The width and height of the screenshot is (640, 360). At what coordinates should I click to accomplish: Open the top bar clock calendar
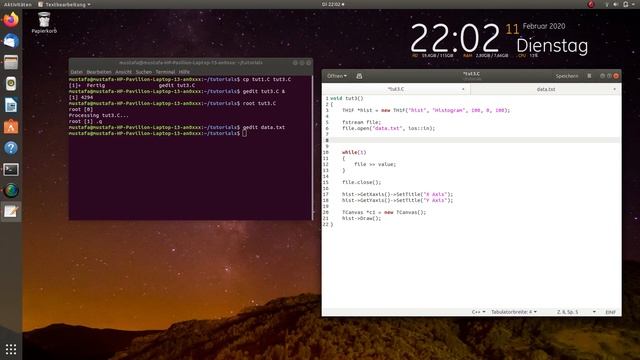coord(333,4)
